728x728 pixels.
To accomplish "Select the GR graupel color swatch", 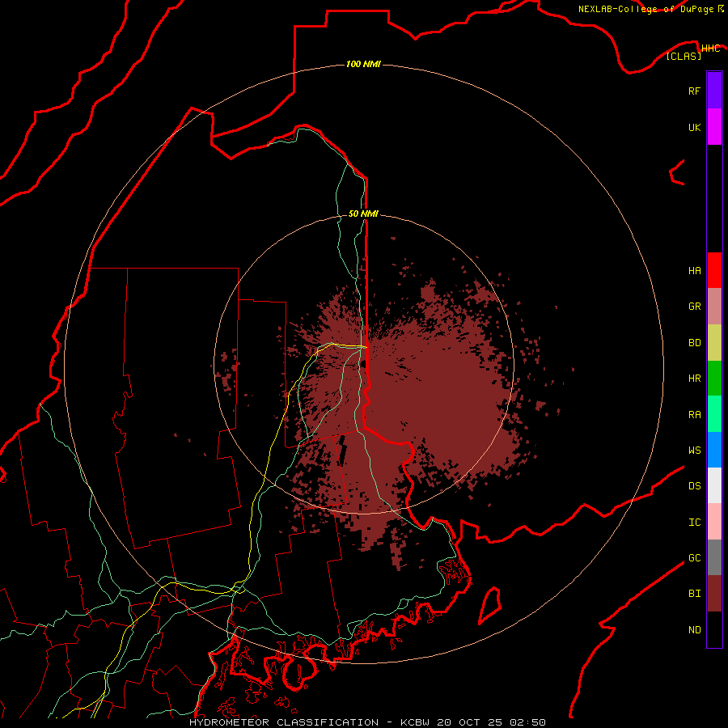I will [x=714, y=307].
